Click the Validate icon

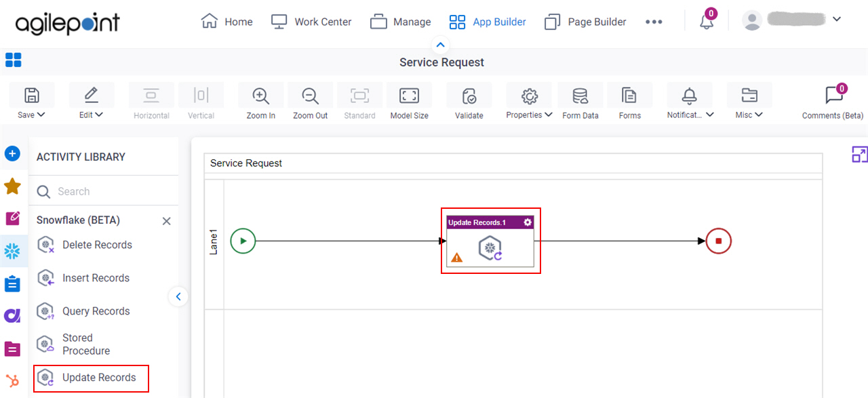coord(469,96)
